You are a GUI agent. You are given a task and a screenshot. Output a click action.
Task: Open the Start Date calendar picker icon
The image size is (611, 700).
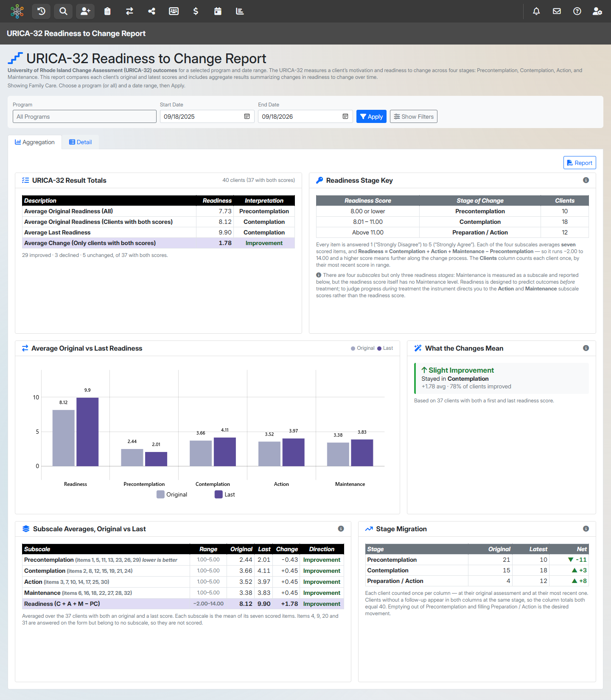point(247,117)
